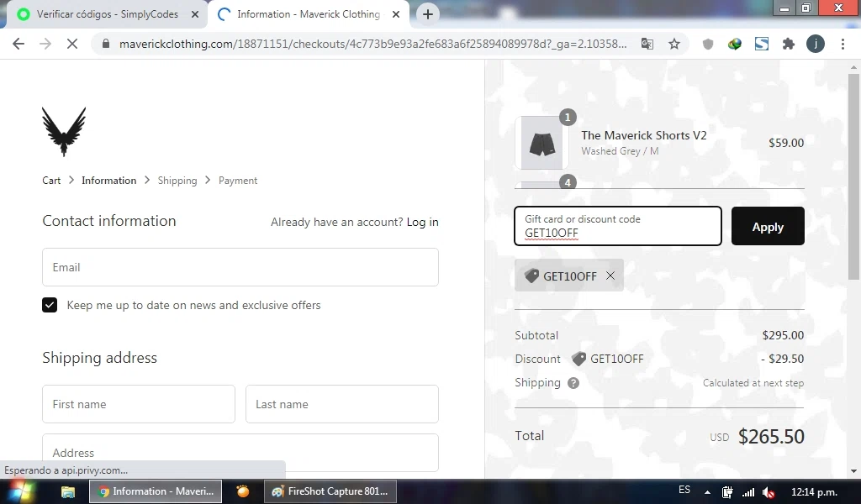Click the ES language indicator
The width and height of the screenshot is (861, 504).
point(684,490)
